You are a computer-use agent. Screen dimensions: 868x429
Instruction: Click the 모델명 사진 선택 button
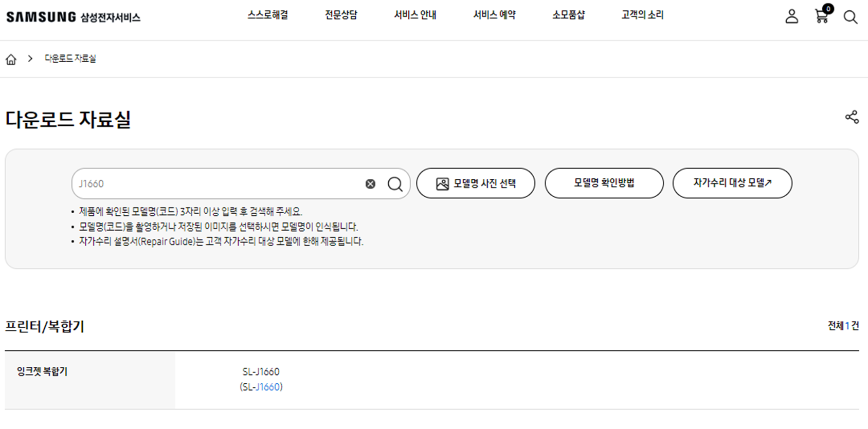476,183
